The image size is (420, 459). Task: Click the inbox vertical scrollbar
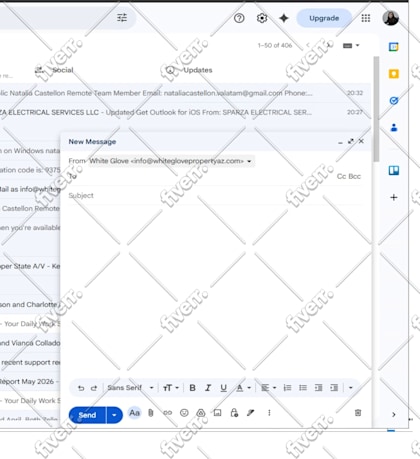(376, 109)
